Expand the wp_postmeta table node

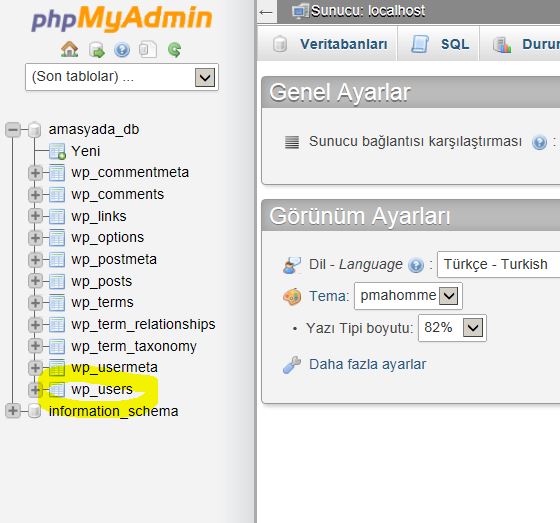(x=35, y=260)
